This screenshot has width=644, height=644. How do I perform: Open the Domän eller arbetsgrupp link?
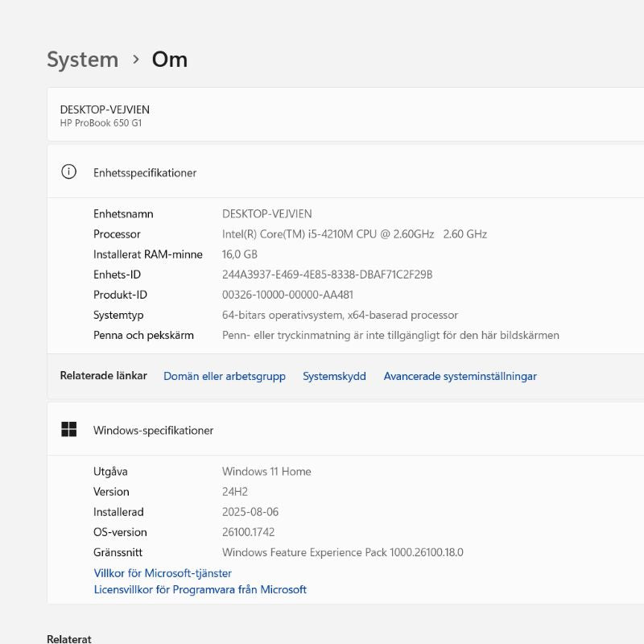click(x=224, y=376)
